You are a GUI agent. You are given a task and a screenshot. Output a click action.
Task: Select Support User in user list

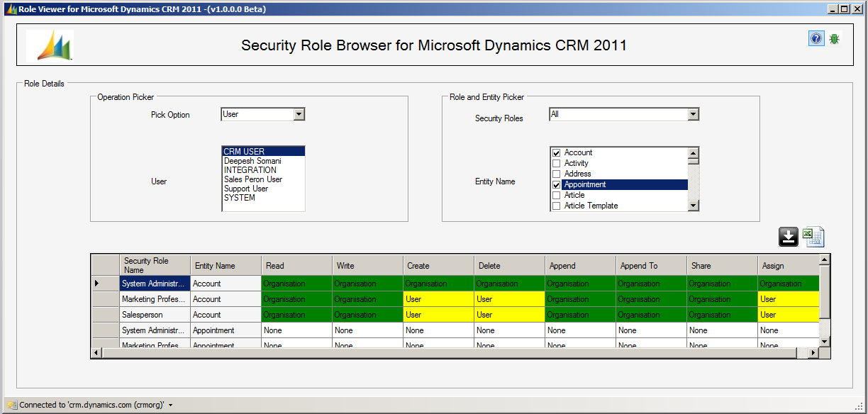pos(263,189)
